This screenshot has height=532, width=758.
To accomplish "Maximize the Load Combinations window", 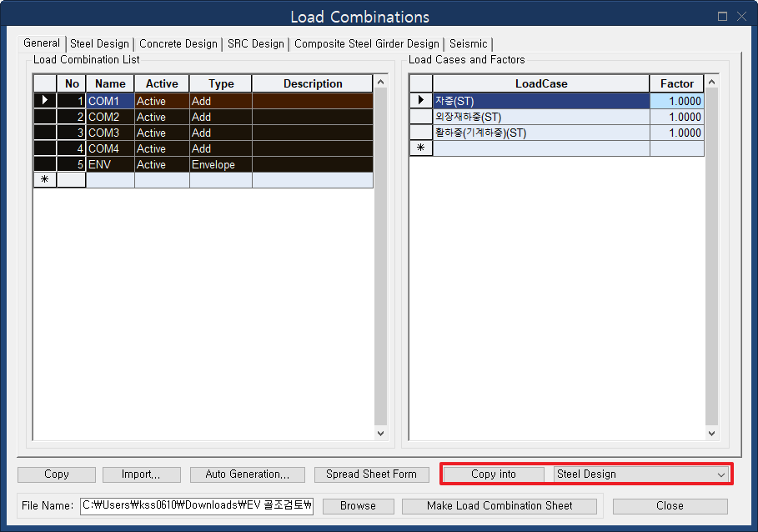I will [x=722, y=17].
